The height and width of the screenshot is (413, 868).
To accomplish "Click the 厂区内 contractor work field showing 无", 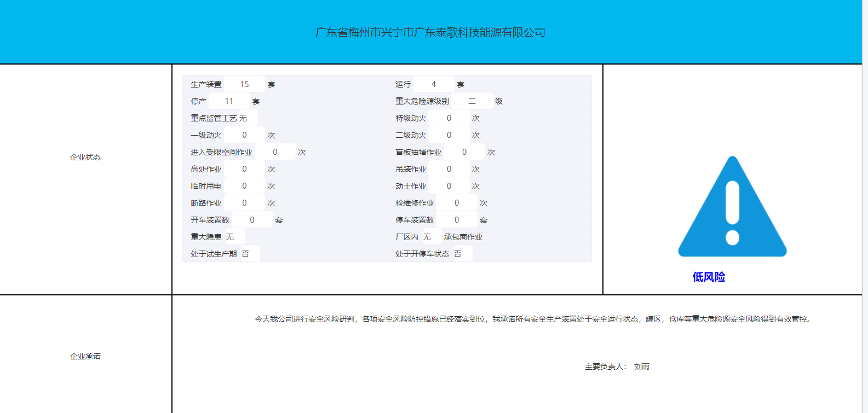I will 432,237.
